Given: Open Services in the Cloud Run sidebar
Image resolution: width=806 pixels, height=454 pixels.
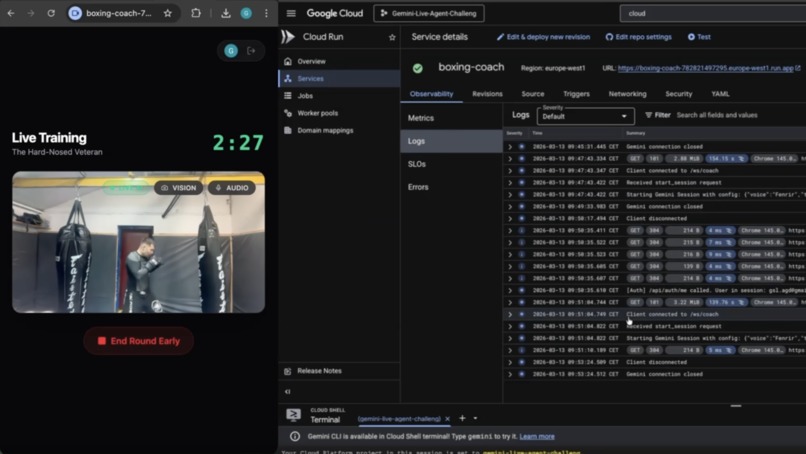Looking at the screenshot, I should coord(339,79).
